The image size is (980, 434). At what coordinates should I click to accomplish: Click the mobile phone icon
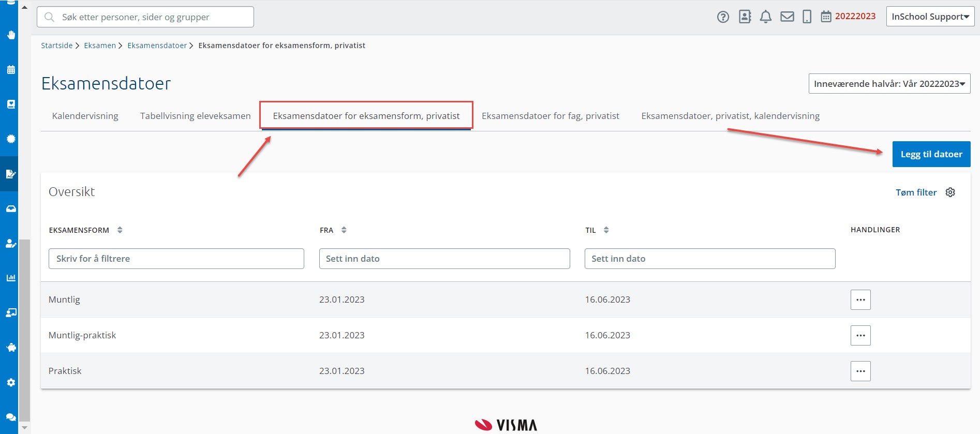[807, 17]
